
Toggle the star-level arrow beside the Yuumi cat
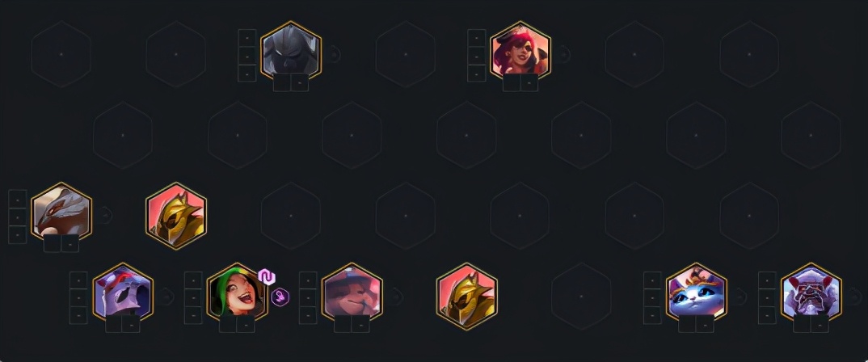coord(739,296)
